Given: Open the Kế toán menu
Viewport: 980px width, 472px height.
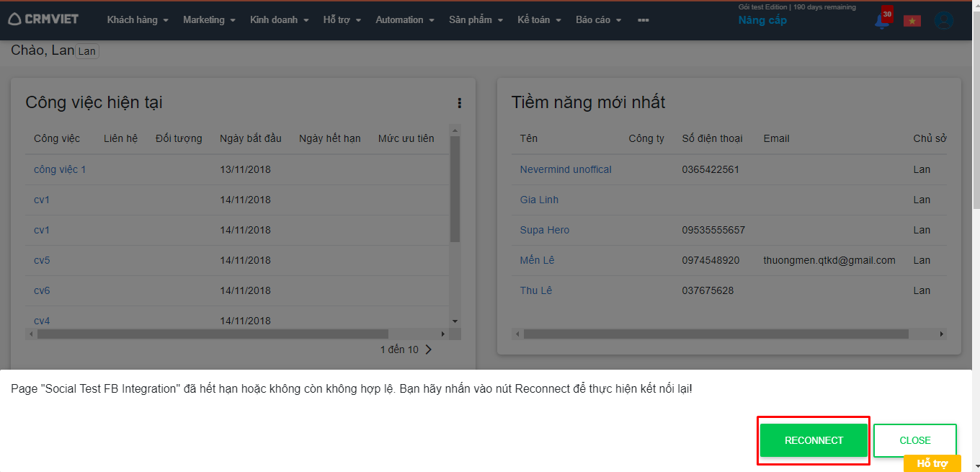Looking at the screenshot, I should point(540,20).
